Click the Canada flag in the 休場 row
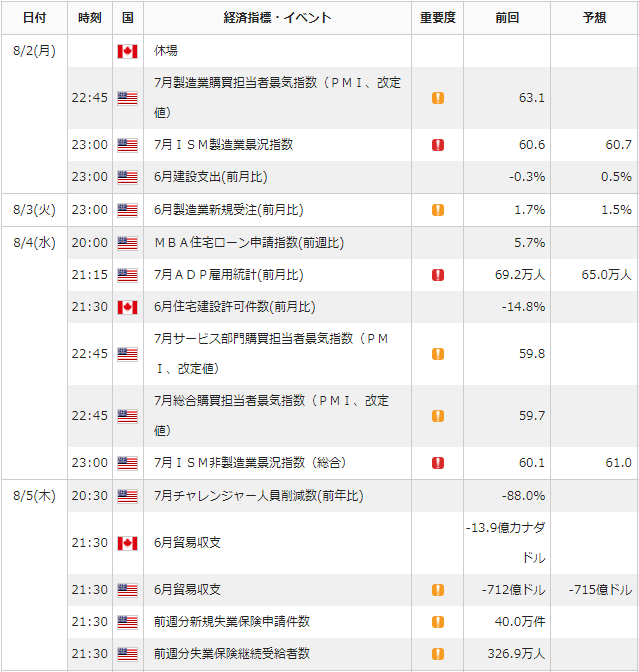The height and width of the screenshot is (672, 639). click(x=127, y=51)
